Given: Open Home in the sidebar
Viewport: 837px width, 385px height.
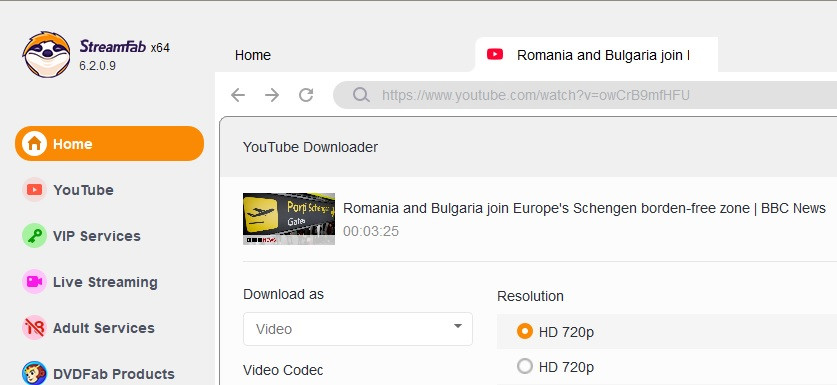Looking at the screenshot, I should [109, 144].
